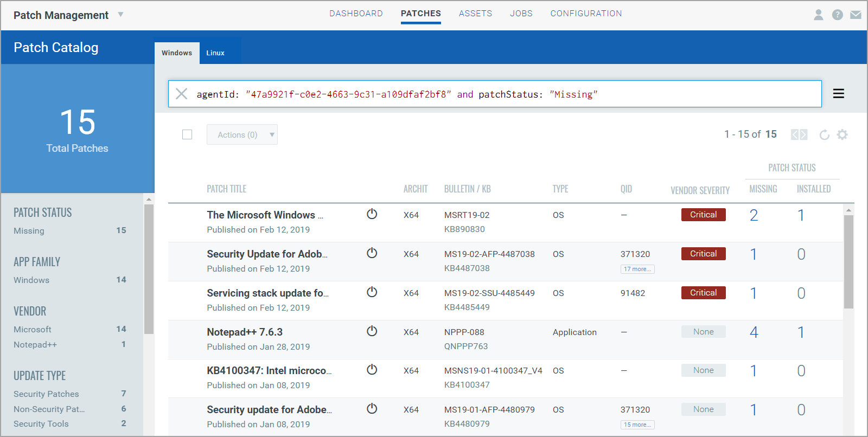Sort by Bulletin / KB column header
Screen dimensions: 868x437
pyautogui.click(x=467, y=189)
